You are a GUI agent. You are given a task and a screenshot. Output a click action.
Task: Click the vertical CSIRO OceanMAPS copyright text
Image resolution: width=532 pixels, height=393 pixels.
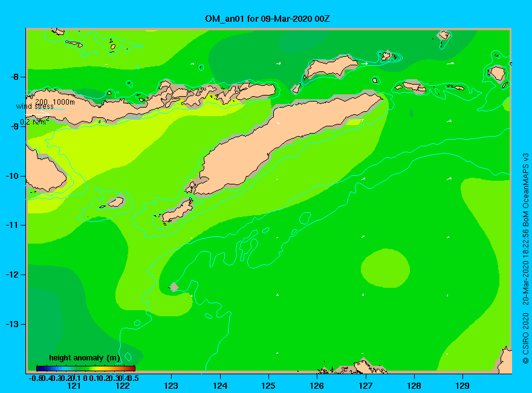[x=525, y=259]
